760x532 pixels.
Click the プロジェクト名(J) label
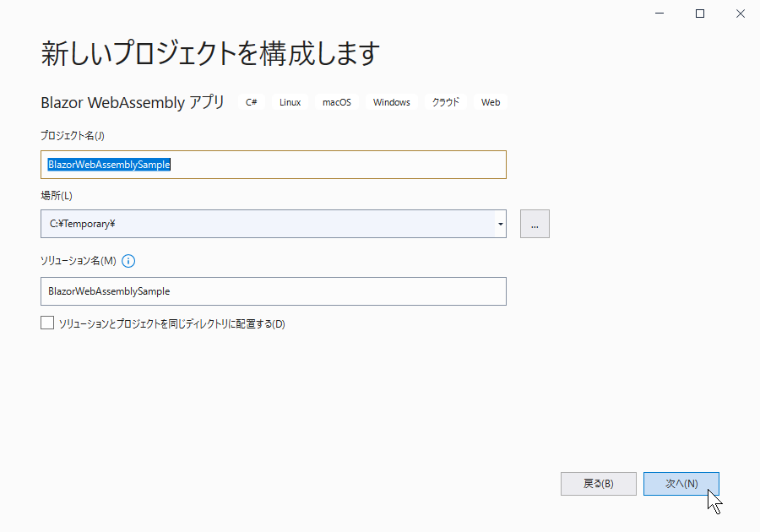73,136
